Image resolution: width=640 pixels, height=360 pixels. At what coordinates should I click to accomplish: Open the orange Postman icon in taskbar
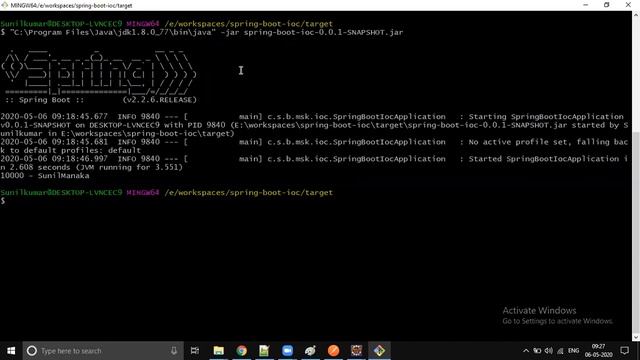[333, 351]
